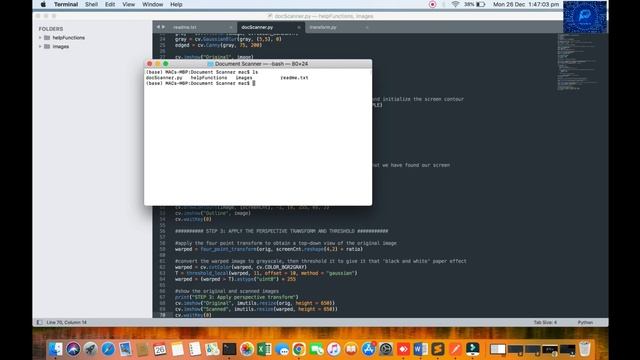Viewport: 640px width, 360px height.
Task: Open Safari from the dock
Action: pos(108,349)
